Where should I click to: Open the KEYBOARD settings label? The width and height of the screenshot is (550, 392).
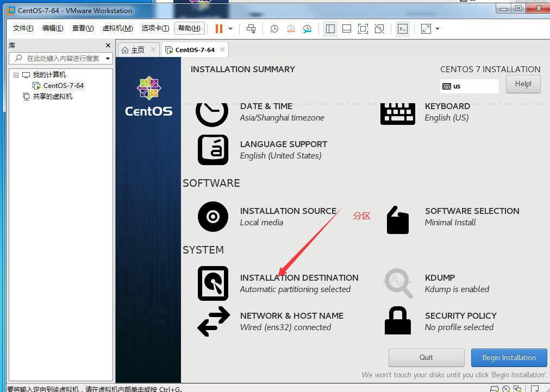[448, 106]
